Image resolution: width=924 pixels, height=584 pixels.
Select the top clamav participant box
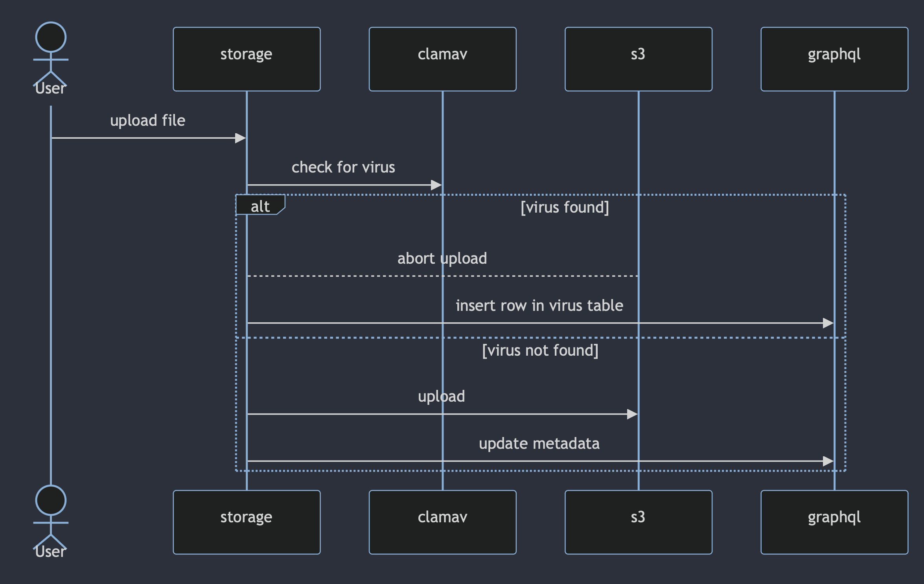(x=442, y=59)
